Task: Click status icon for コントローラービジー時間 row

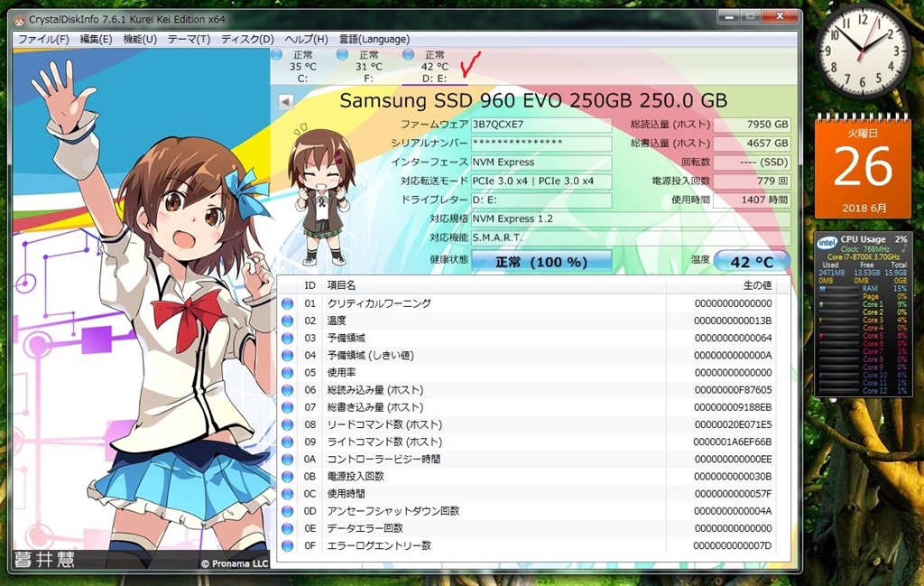Action: (x=288, y=460)
